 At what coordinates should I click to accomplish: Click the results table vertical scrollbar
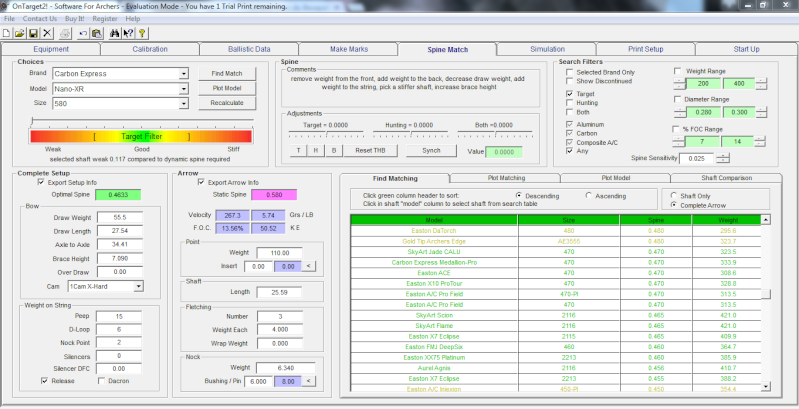(765, 303)
